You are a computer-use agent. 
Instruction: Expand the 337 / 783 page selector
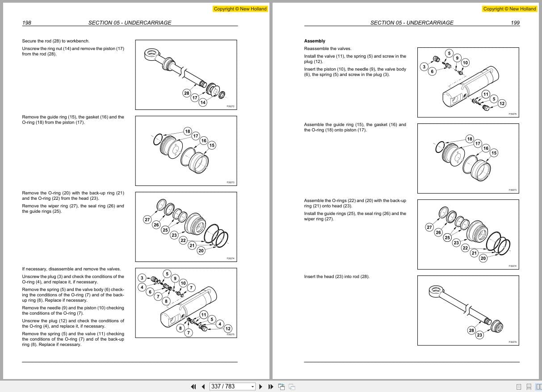tap(252, 387)
